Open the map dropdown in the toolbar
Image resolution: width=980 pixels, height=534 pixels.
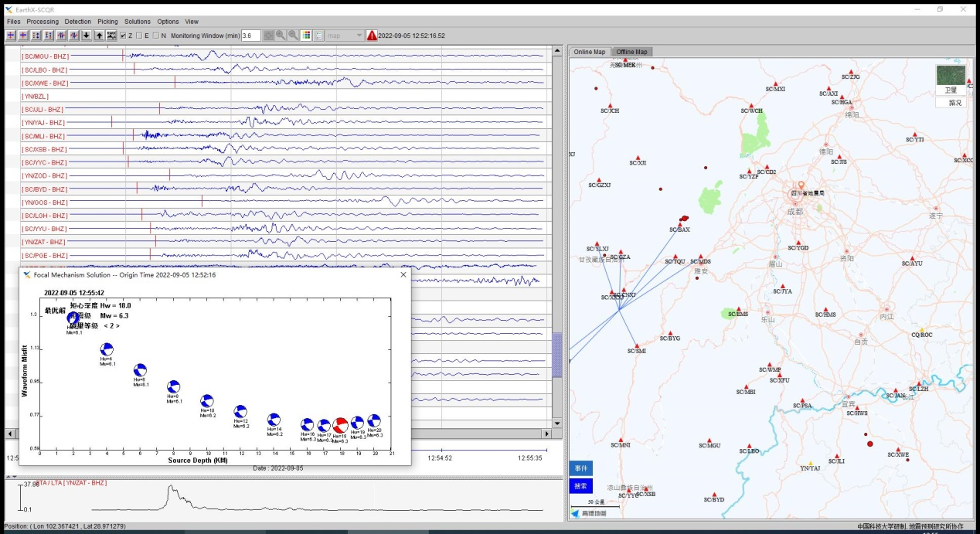coord(345,36)
